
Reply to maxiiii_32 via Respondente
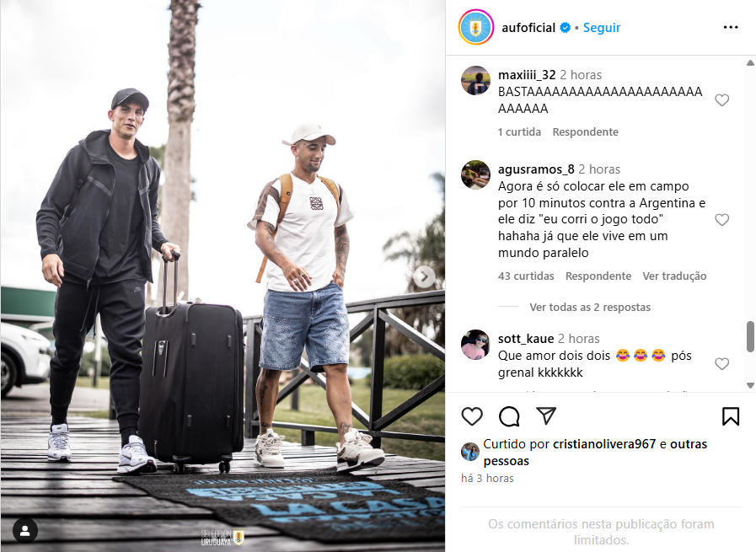585,131
